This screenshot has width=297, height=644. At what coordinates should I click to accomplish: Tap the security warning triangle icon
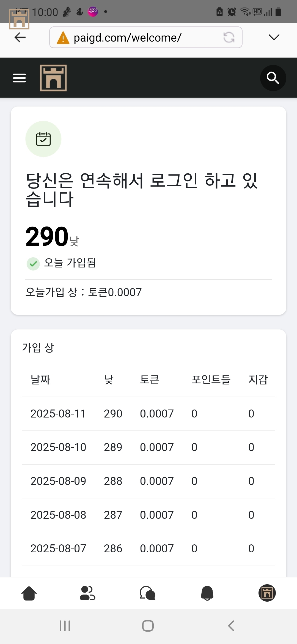(x=63, y=38)
